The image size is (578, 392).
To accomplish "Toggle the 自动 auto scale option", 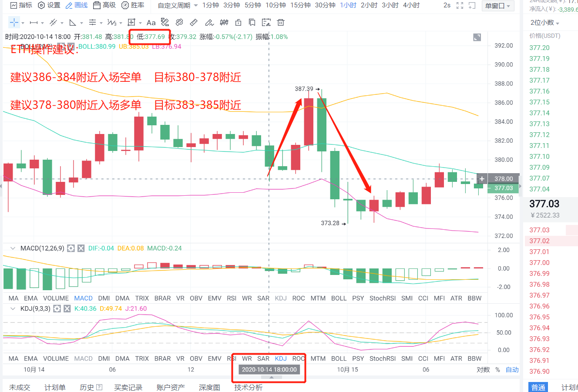I will (512, 369).
